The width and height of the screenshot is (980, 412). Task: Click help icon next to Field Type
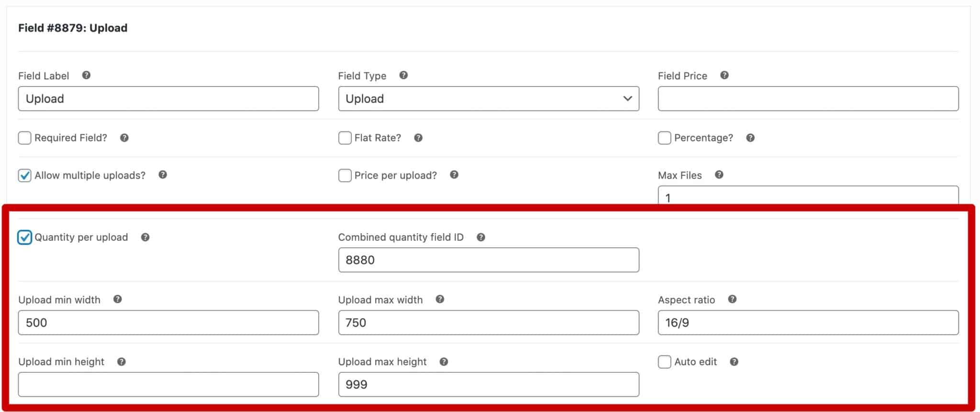(x=403, y=75)
